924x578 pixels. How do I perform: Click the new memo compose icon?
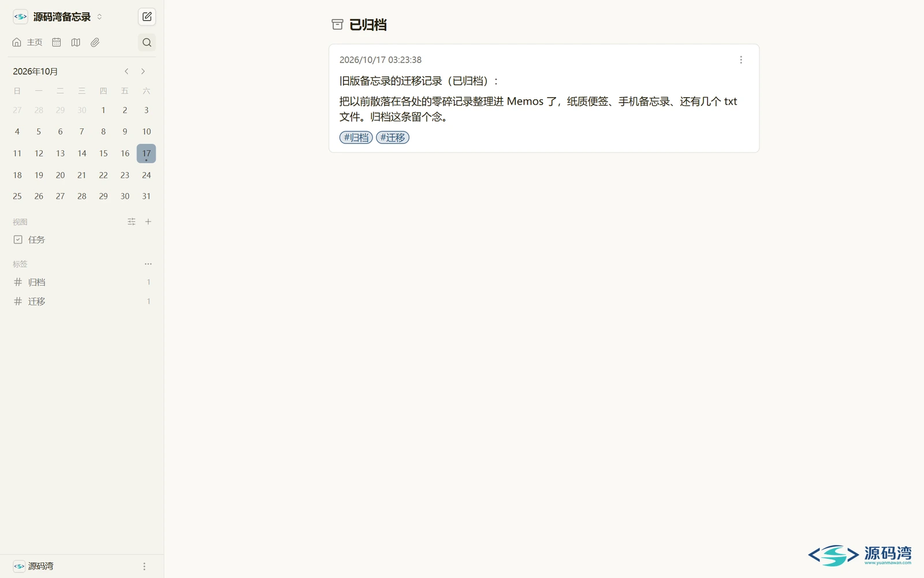point(147,17)
